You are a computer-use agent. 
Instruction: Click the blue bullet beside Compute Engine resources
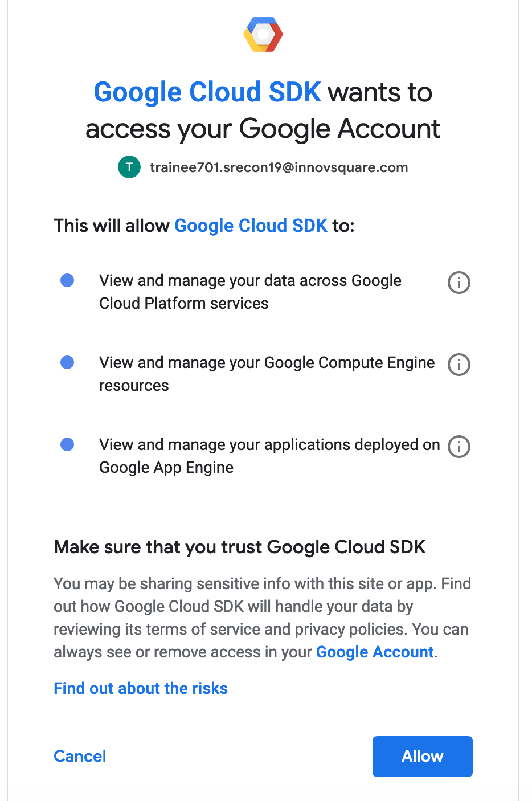click(x=67, y=362)
